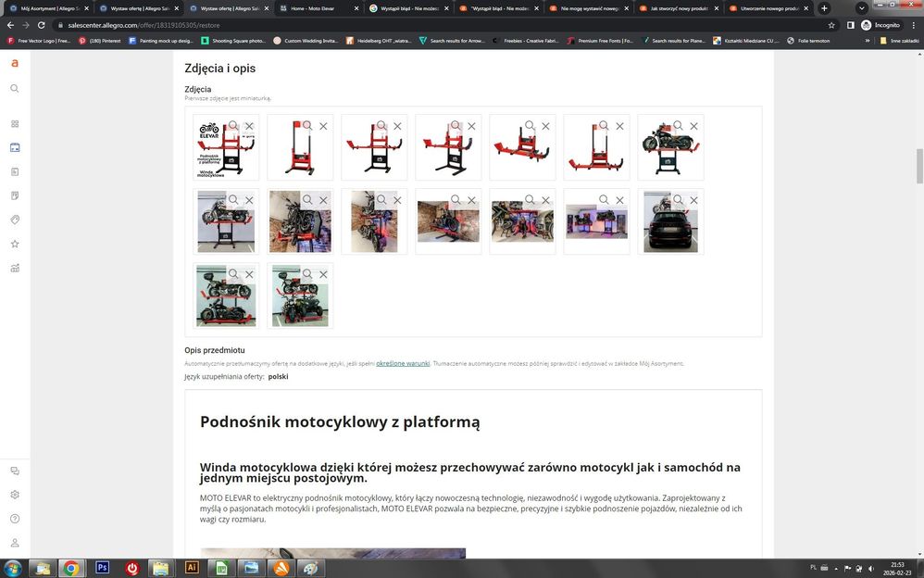Open the user account icon in sidebar

14,543
